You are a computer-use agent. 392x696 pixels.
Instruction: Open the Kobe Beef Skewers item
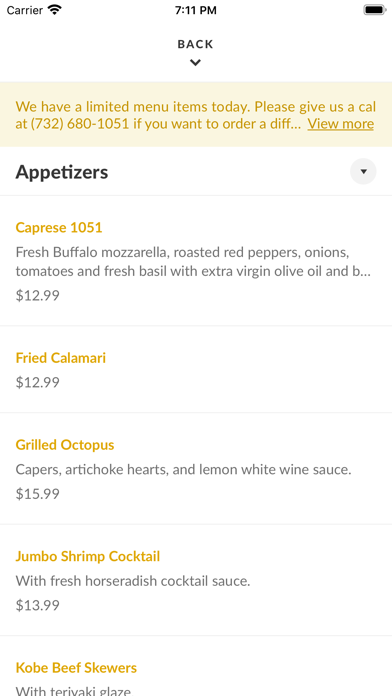(x=76, y=668)
